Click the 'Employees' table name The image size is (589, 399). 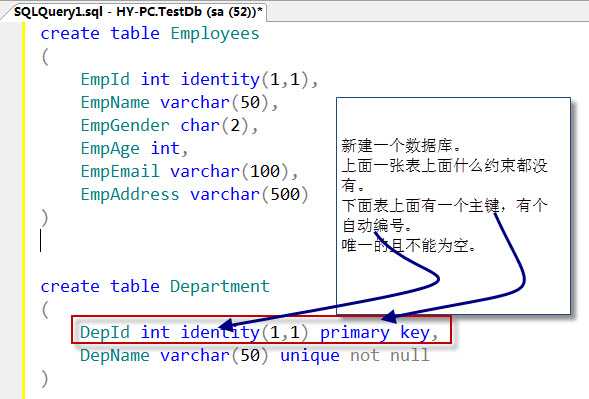click(215, 33)
